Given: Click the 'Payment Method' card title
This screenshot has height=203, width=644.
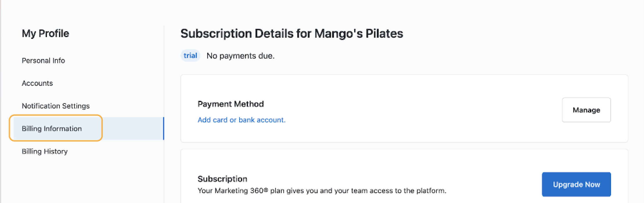Looking at the screenshot, I should click(231, 104).
